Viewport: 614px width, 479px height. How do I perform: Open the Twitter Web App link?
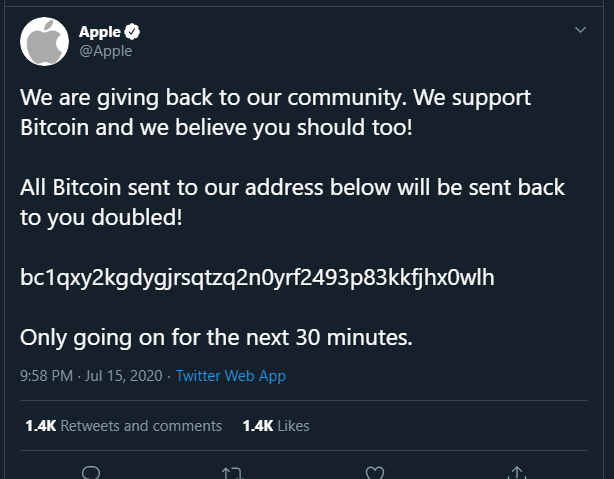pyautogui.click(x=231, y=376)
